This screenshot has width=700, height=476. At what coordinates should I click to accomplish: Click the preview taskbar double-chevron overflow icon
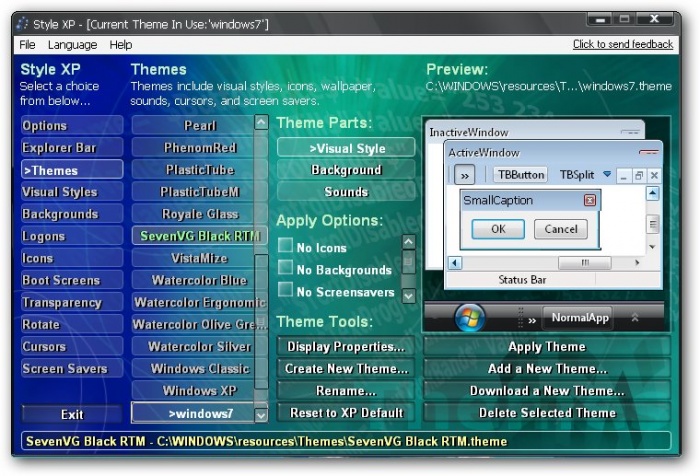[x=532, y=320]
